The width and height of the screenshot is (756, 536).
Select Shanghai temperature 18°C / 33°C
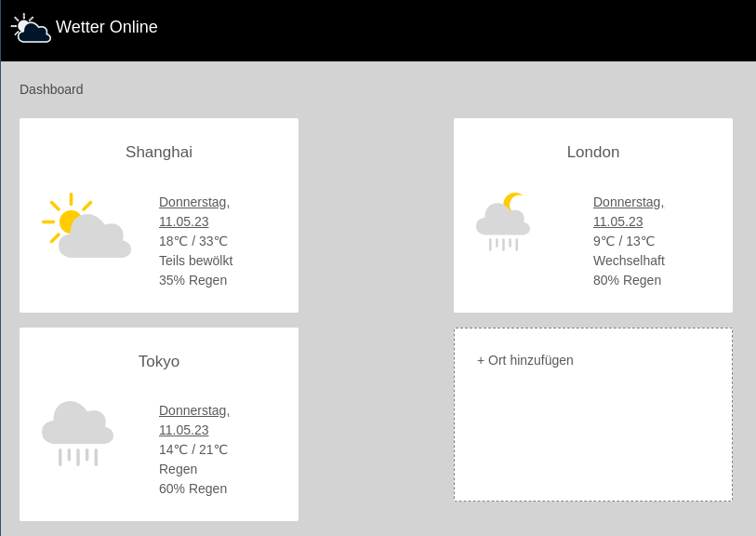193,241
